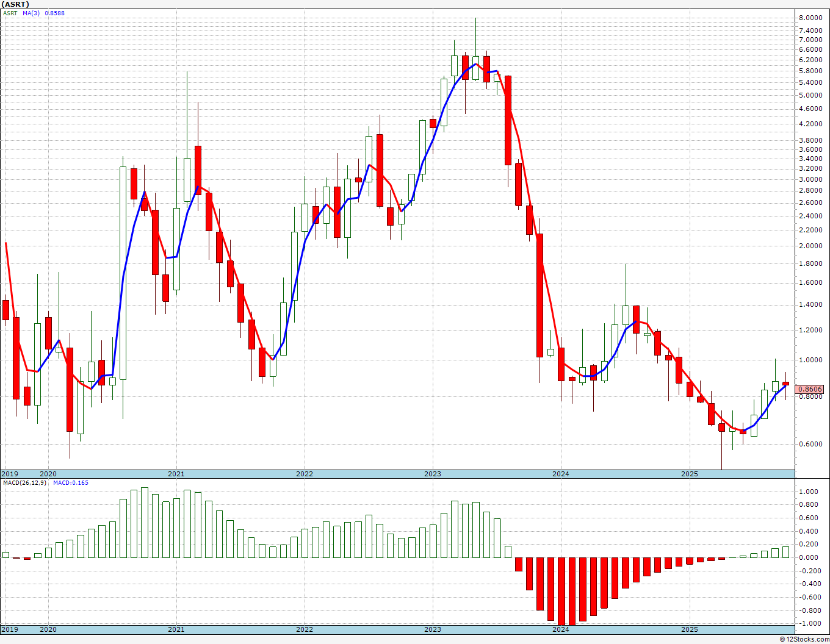Click 2.2000 on the price axis
The width and height of the screenshot is (830, 644).
pyautogui.click(x=810, y=230)
